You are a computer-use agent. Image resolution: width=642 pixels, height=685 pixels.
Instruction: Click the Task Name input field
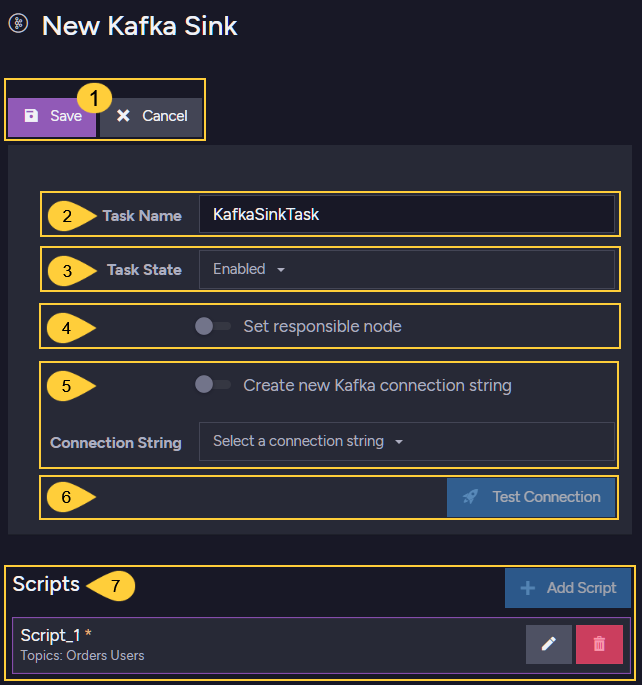pyautogui.click(x=407, y=214)
